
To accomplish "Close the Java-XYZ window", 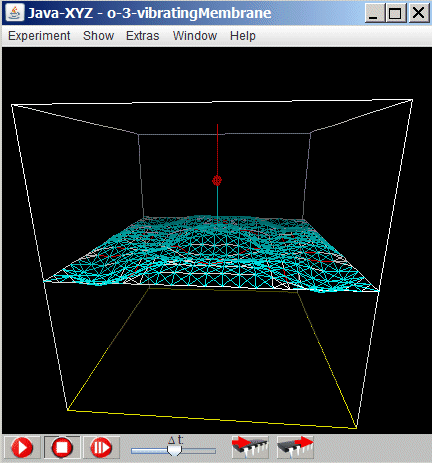I will point(419,13).
